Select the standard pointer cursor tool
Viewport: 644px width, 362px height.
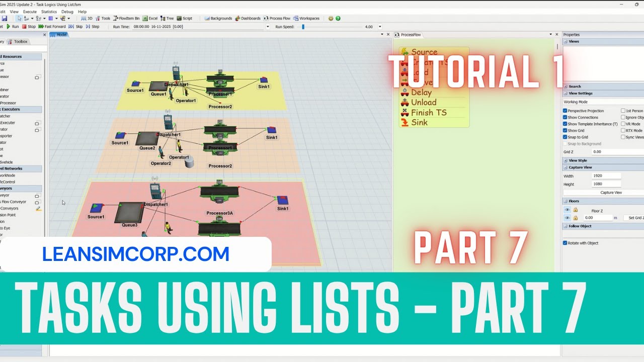pyautogui.click(x=20, y=18)
